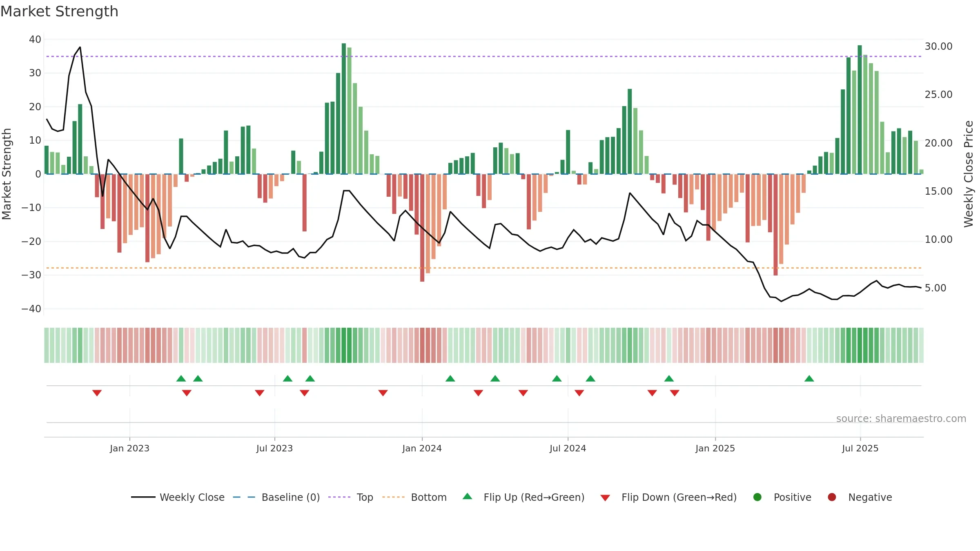Click the −40 strength axis value
Image resolution: width=980 pixels, height=551 pixels.
[31, 309]
